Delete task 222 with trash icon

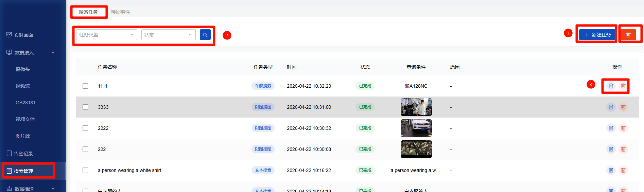click(623, 149)
